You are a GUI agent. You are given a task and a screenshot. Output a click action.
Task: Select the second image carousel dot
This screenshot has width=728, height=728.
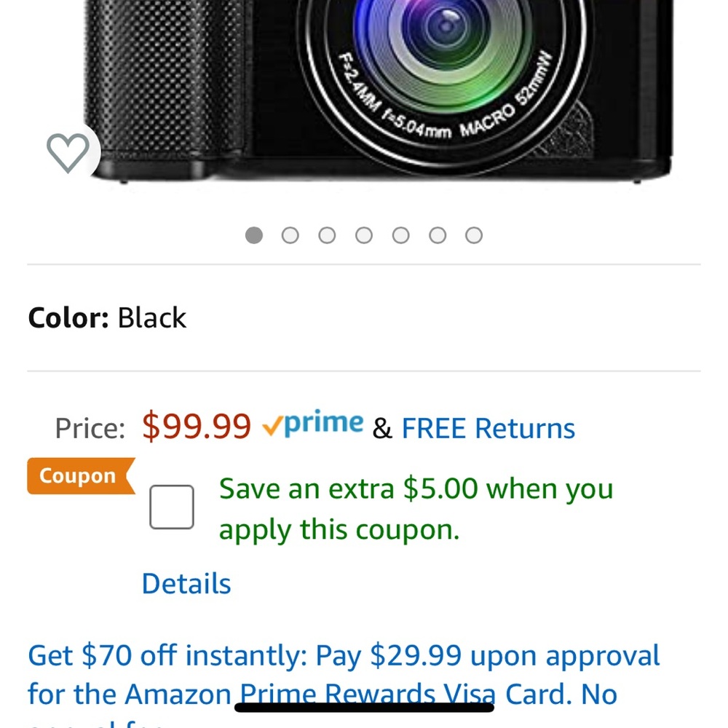[x=290, y=235]
